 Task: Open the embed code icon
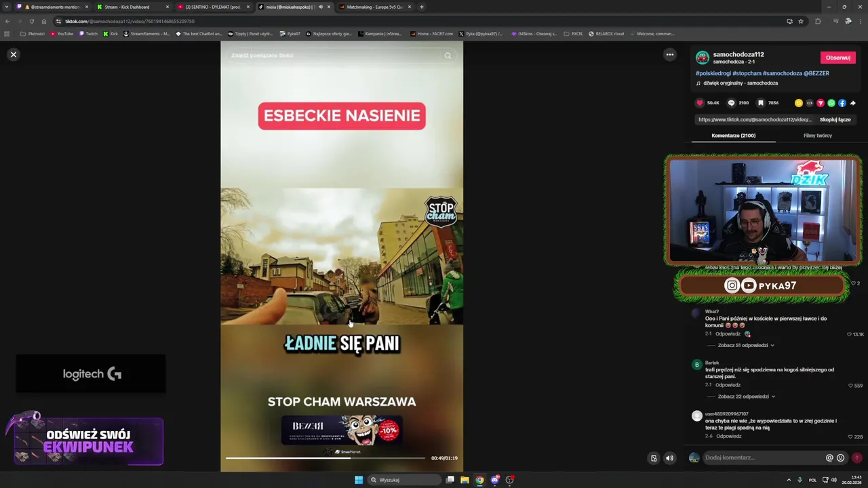[810, 103]
